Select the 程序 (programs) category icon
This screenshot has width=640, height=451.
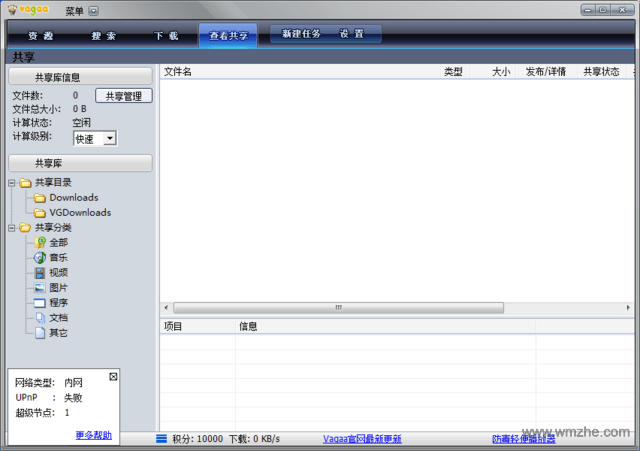(x=40, y=303)
